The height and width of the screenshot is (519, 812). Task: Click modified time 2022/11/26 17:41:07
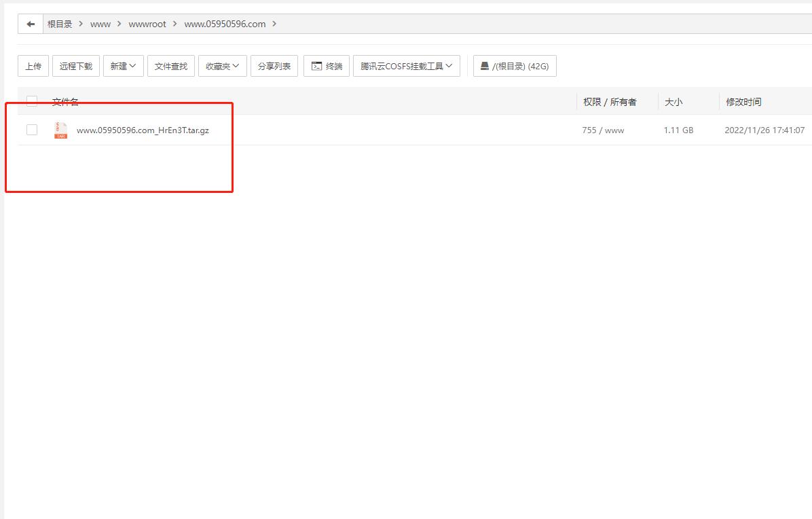tap(764, 130)
